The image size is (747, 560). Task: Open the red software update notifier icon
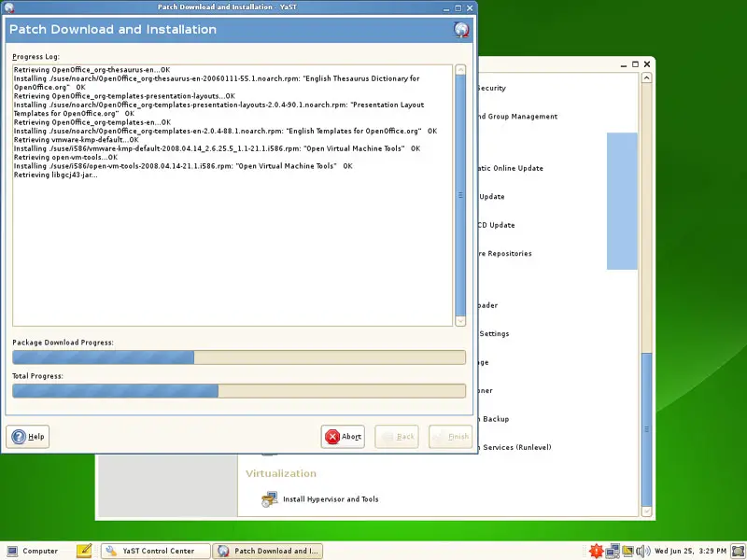tap(596, 551)
